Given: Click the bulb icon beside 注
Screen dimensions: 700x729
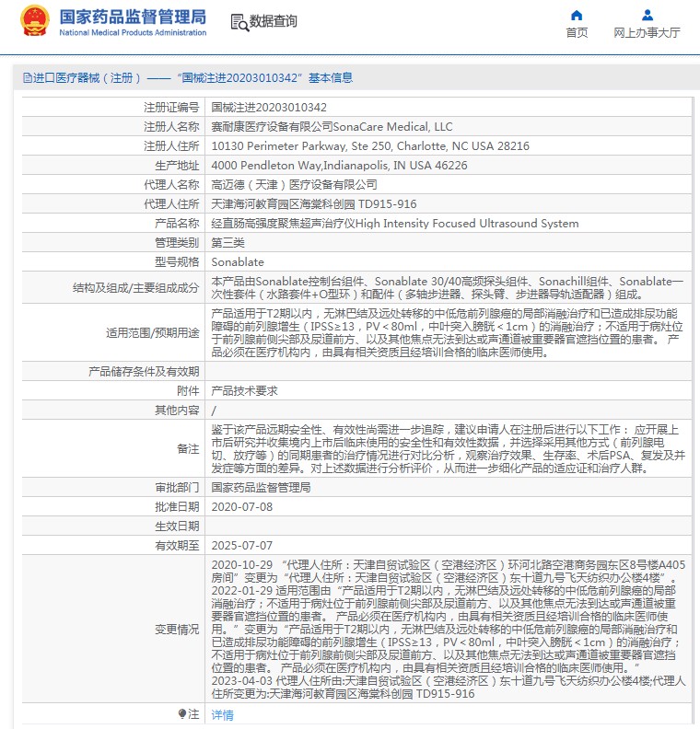Looking at the screenshot, I should point(181,713).
